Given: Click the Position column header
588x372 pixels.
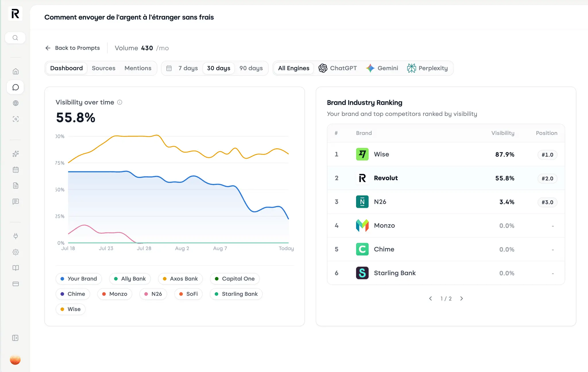Looking at the screenshot, I should (x=546, y=133).
